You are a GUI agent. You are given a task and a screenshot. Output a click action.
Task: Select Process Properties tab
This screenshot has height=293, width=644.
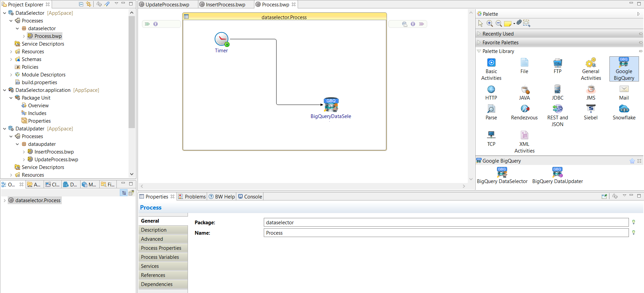163,248
